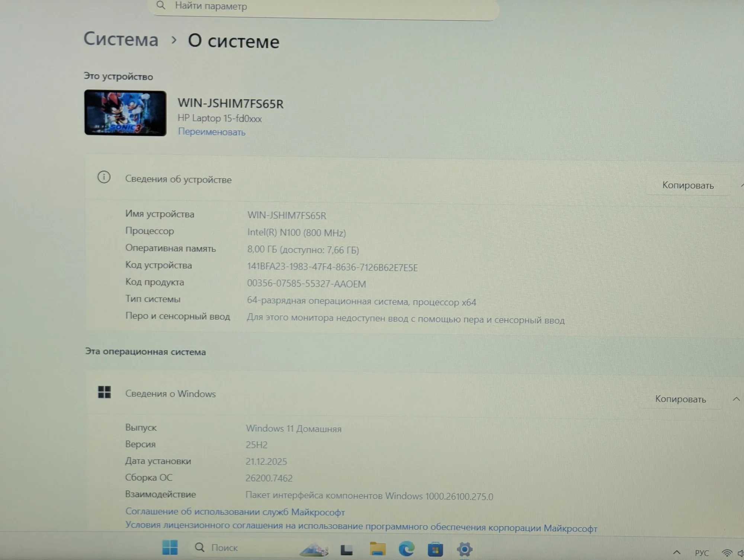Select the device ID 141BFA23-1983-47F4 value
The image size is (744, 560).
tap(332, 267)
